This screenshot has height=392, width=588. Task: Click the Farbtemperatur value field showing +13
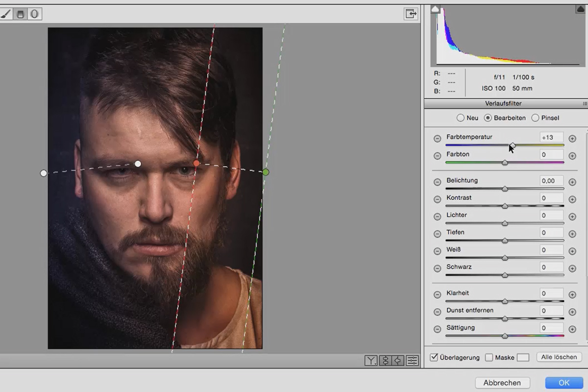[x=551, y=138]
